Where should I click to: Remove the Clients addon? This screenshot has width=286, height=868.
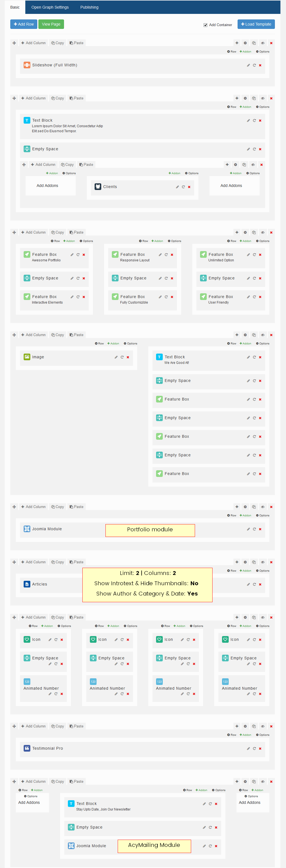click(x=189, y=187)
